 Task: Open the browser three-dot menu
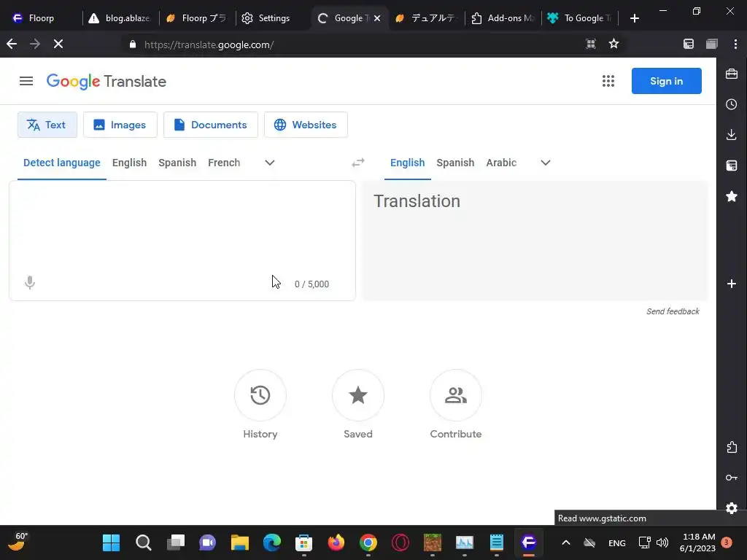(735, 44)
